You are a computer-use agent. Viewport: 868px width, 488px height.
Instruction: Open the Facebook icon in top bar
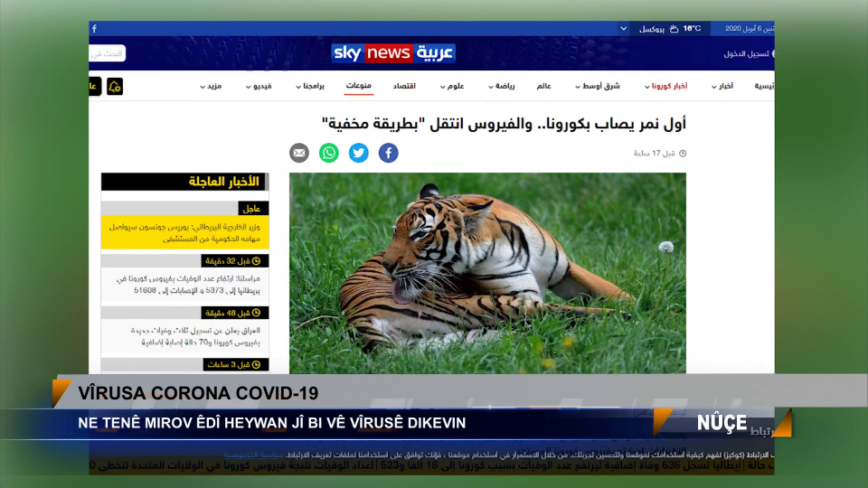pyautogui.click(x=95, y=29)
